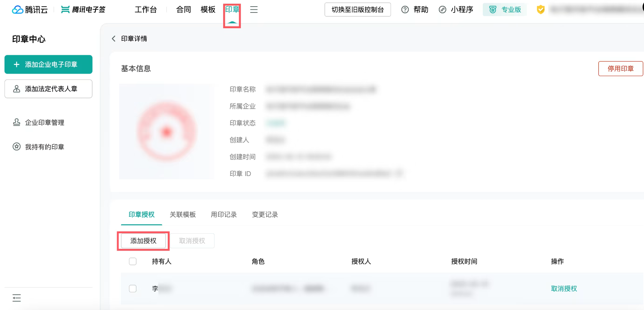Image resolution: width=644 pixels, height=310 pixels.
Task: Click the 角色 column header
Action: coord(258,261)
